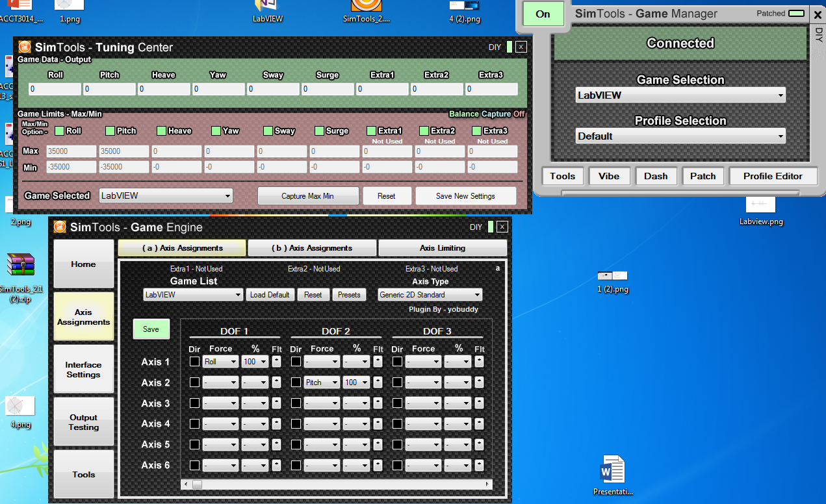The image size is (826, 504).
Task: Click the Vibe button in Game Manager
Action: pyautogui.click(x=609, y=176)
